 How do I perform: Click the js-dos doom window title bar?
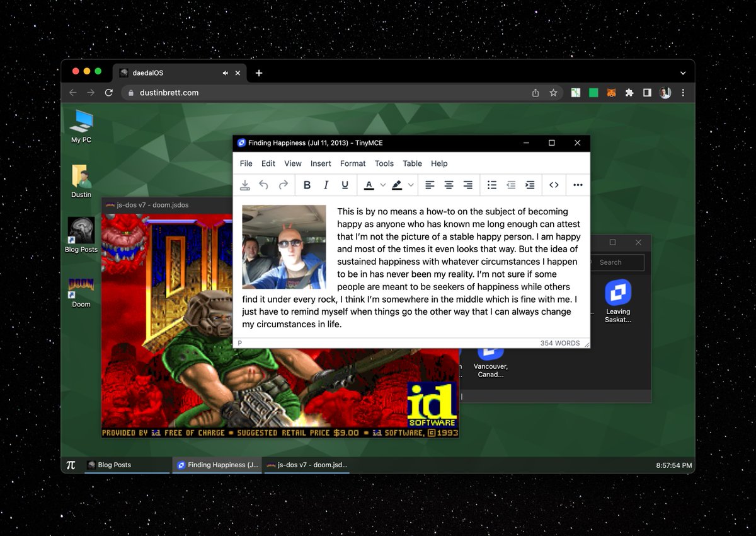pos(166,205)
